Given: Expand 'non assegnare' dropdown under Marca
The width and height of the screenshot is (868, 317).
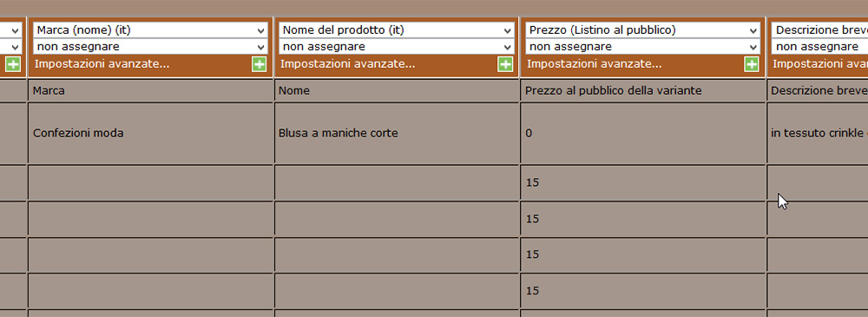Looking at the screenshot, I should tap(150, 47).
